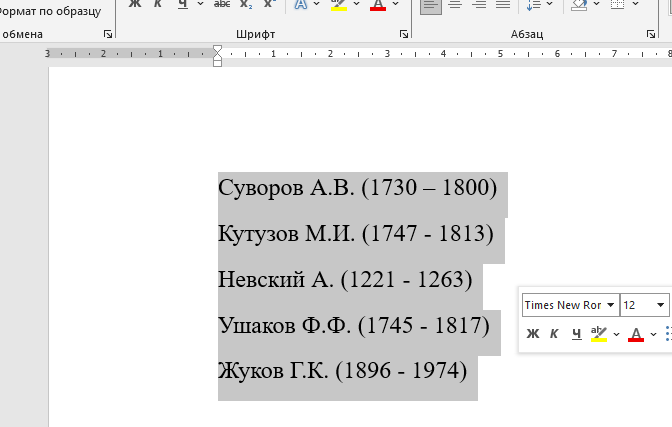Align text right in the Абзац group
Screen dimensions: 672x427
479,4
